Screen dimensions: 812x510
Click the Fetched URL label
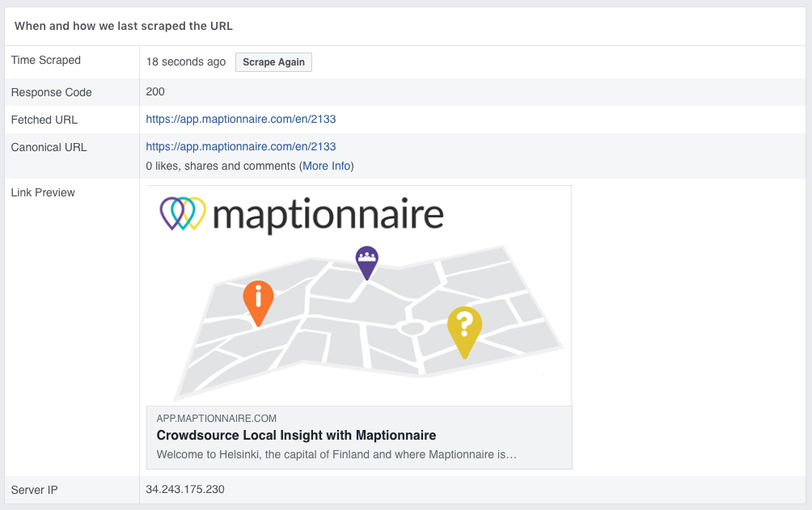[x=44, y=120]
